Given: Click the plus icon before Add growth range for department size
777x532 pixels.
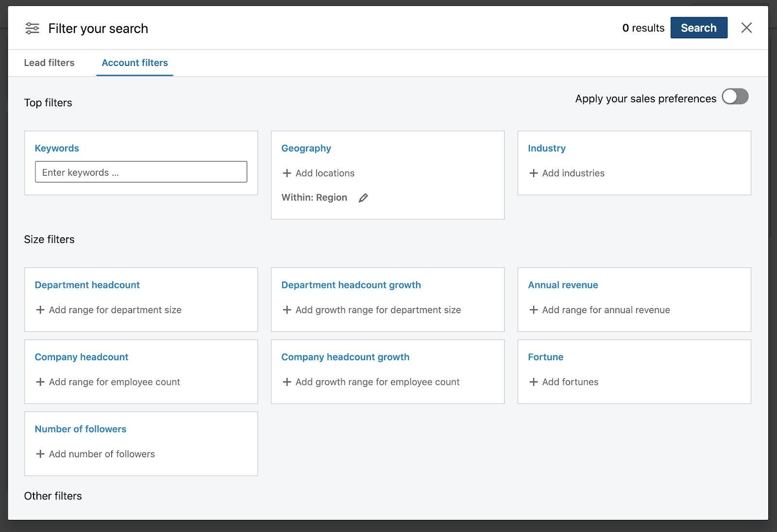Looking at the screenshot, I should pos(287,310).
